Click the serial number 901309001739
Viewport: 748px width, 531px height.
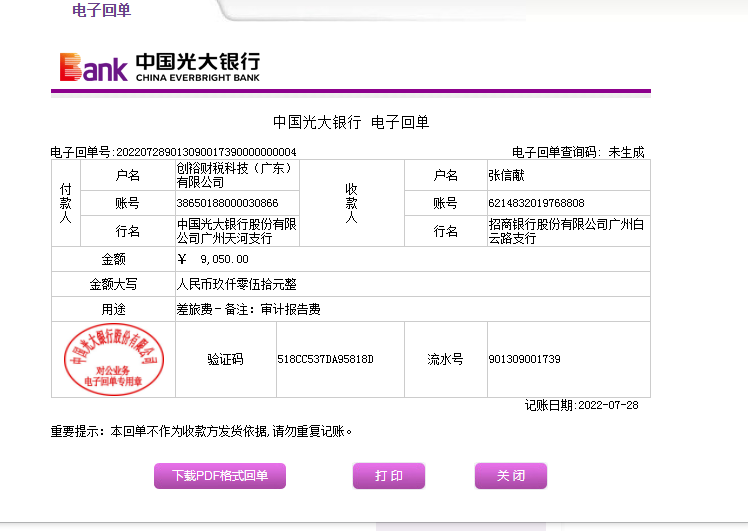pyautogui.click(x=524, y=359)
